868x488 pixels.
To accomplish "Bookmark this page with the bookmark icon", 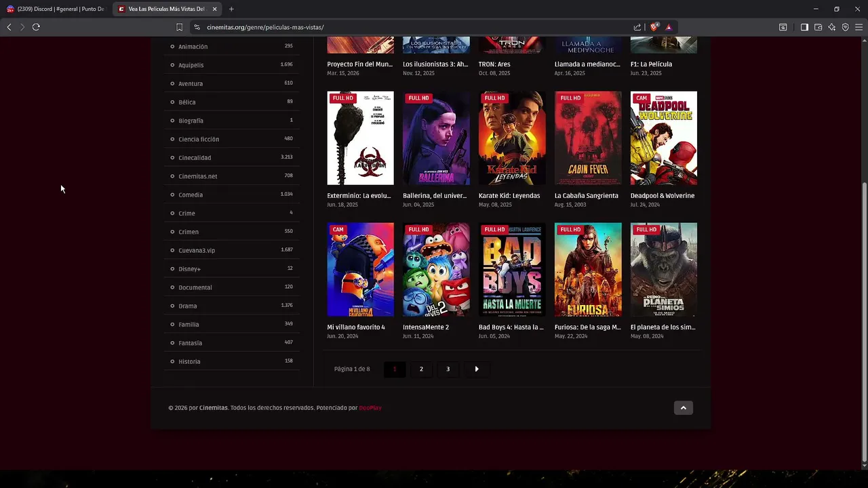I will (x=180, y=27).
